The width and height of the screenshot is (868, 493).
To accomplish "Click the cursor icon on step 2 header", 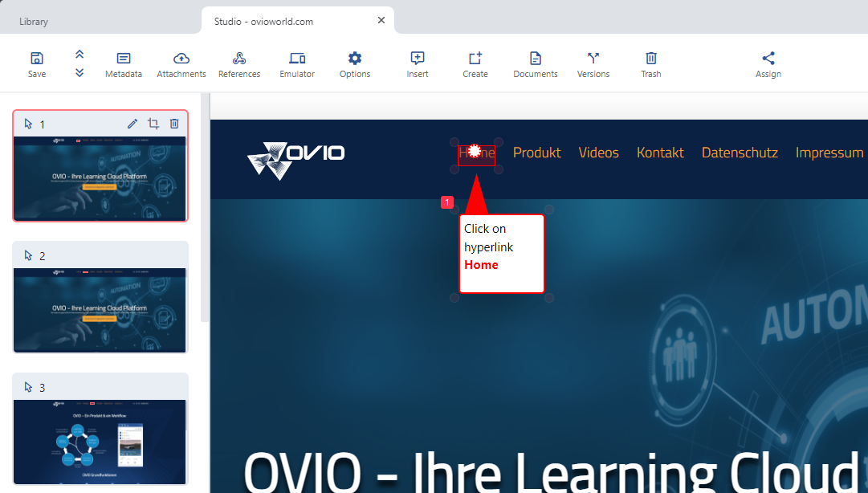I will [28, 255].
